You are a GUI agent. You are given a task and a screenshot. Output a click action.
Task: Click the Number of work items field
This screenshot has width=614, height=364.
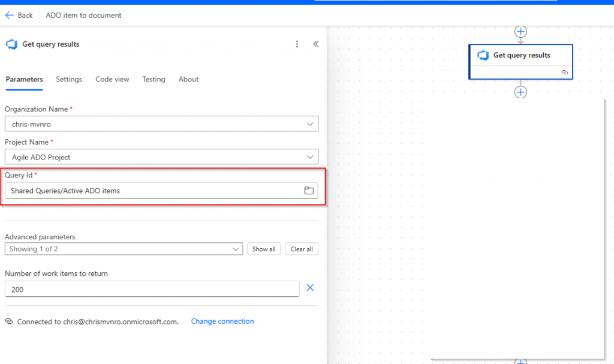coord(152,289)
